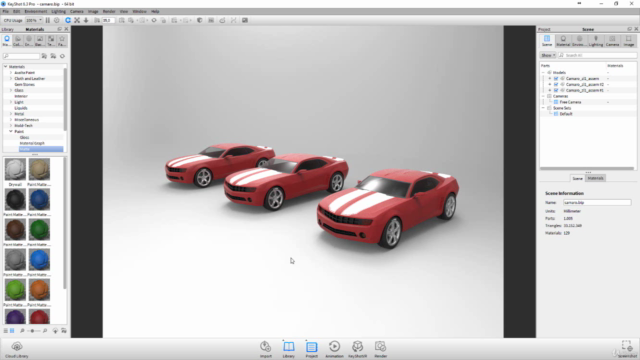Switch to the Image tab in Project
Image resolution: width=640 pixels, height=360 pixels.
pos(629,41)
